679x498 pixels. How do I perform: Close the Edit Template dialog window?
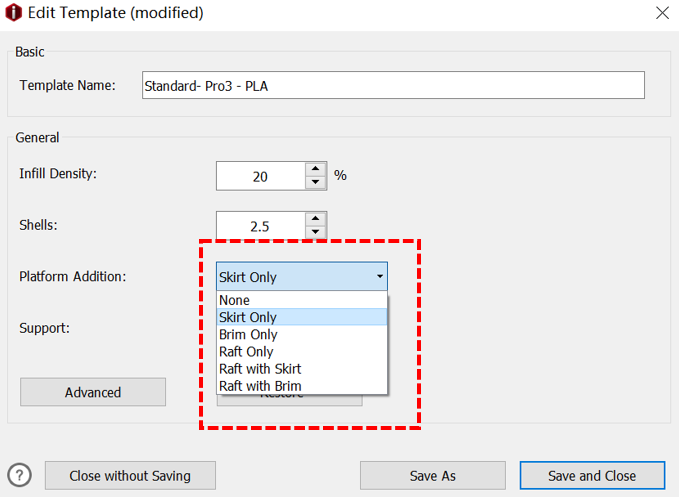pos(661,13)
